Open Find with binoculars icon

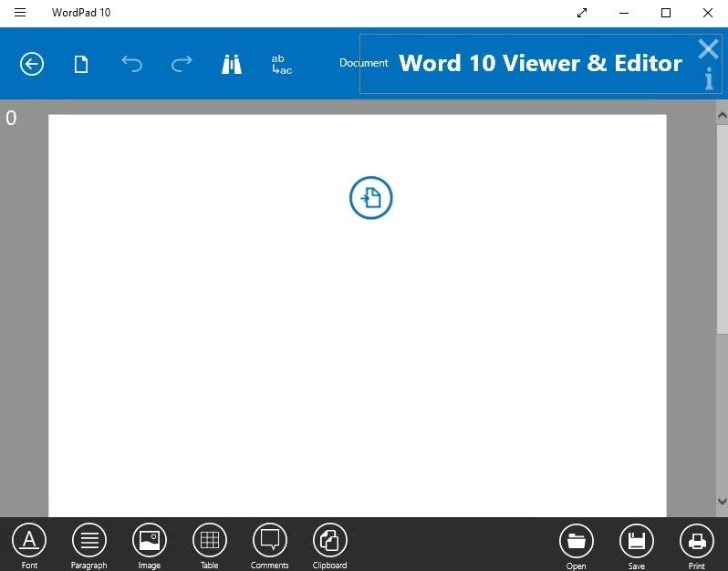pos(231,65)
